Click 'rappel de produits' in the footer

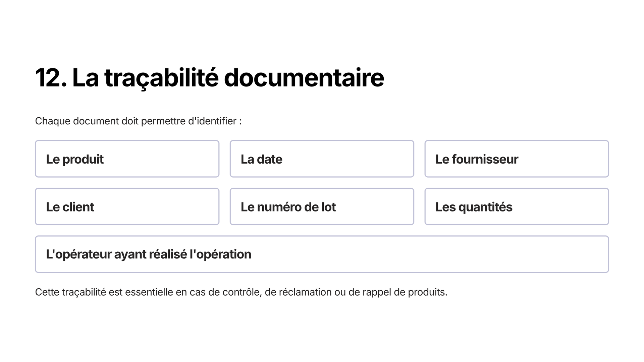405,292
